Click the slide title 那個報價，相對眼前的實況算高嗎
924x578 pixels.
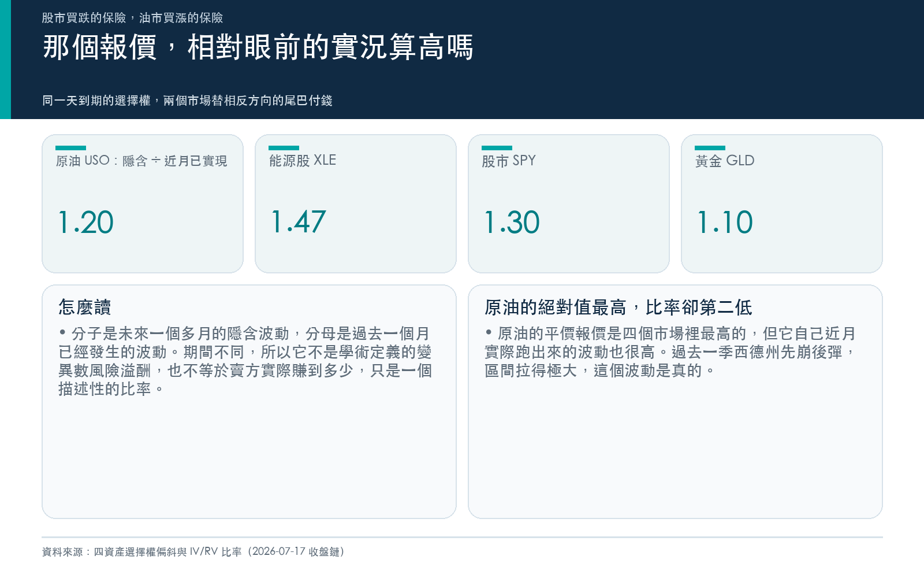tap(258, 47)
